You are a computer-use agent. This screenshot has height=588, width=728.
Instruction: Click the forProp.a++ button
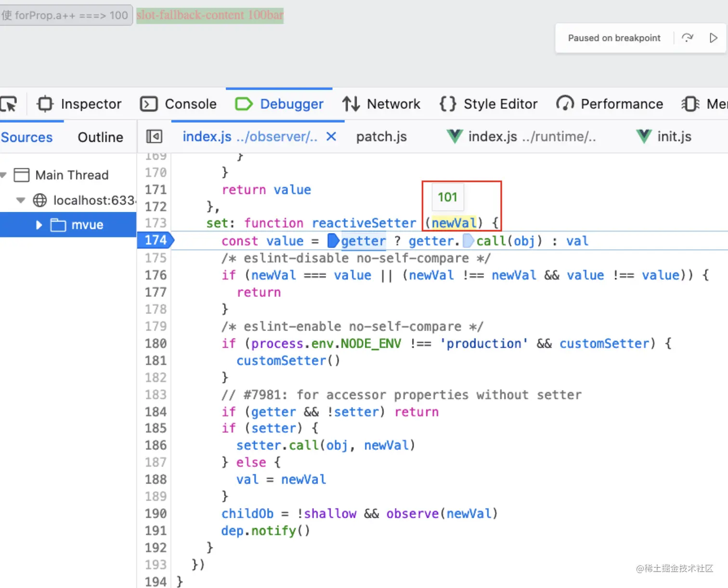pyautogui.click(x=65, y=15)
